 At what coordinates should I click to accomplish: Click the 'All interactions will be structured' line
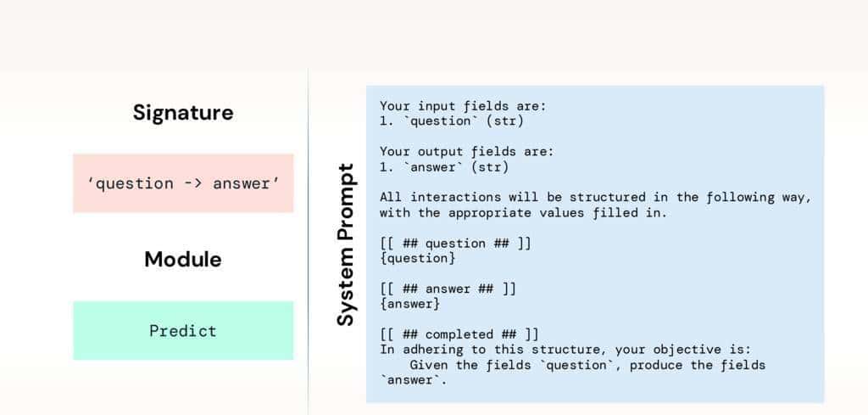[x=595, y=198]
